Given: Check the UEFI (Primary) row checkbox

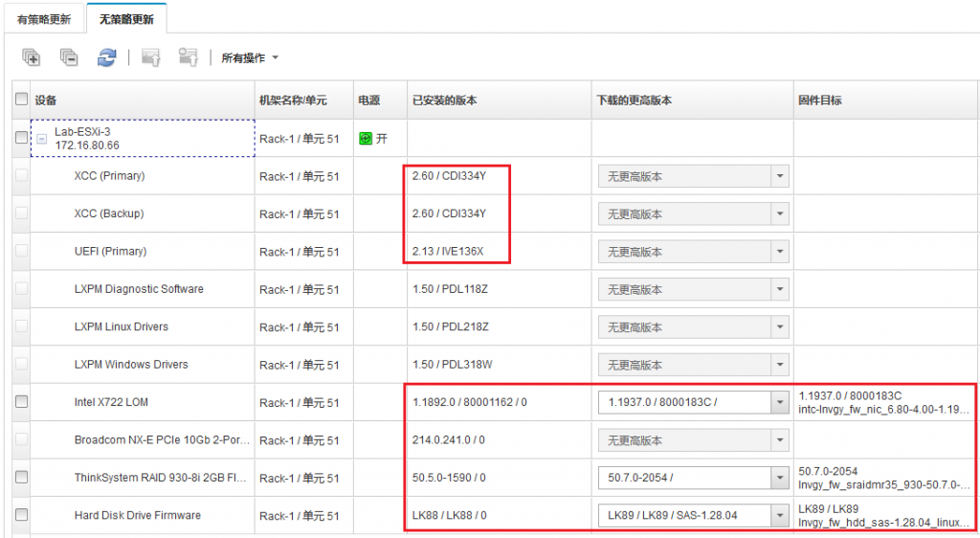Looking at the screenshot, I should click(x=21, y=251).
